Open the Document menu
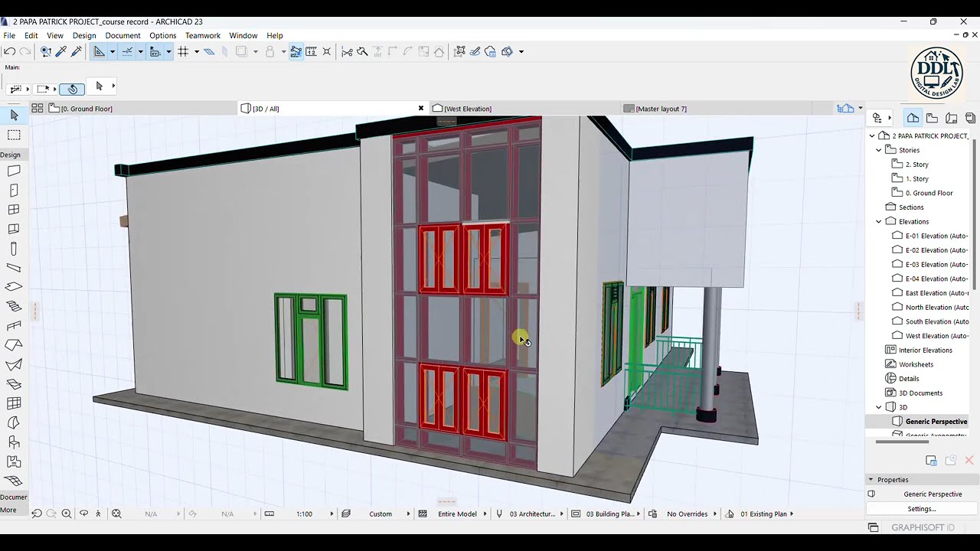980x551 pixels. coord(122,35)
